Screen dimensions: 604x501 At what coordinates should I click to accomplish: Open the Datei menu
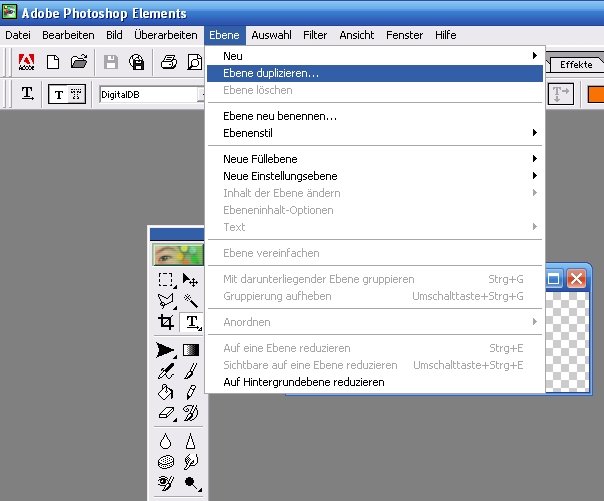pos(18,35)
